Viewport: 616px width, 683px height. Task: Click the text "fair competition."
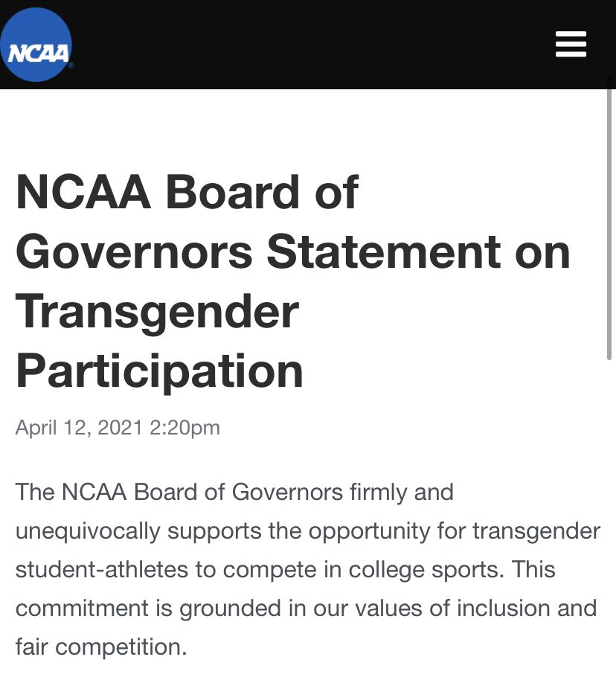(100, 647)
